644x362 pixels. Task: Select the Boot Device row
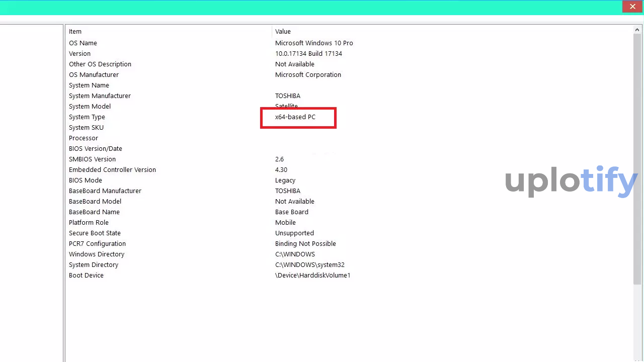349,275
